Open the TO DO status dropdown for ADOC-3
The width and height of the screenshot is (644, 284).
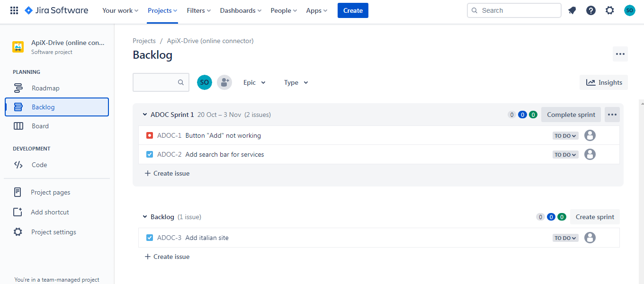pos(565,238)
